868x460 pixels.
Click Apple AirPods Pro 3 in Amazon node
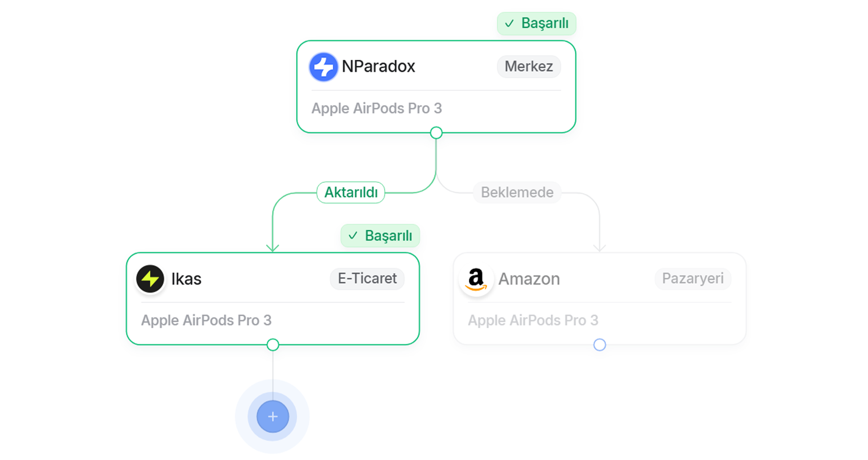pos(533,320)
